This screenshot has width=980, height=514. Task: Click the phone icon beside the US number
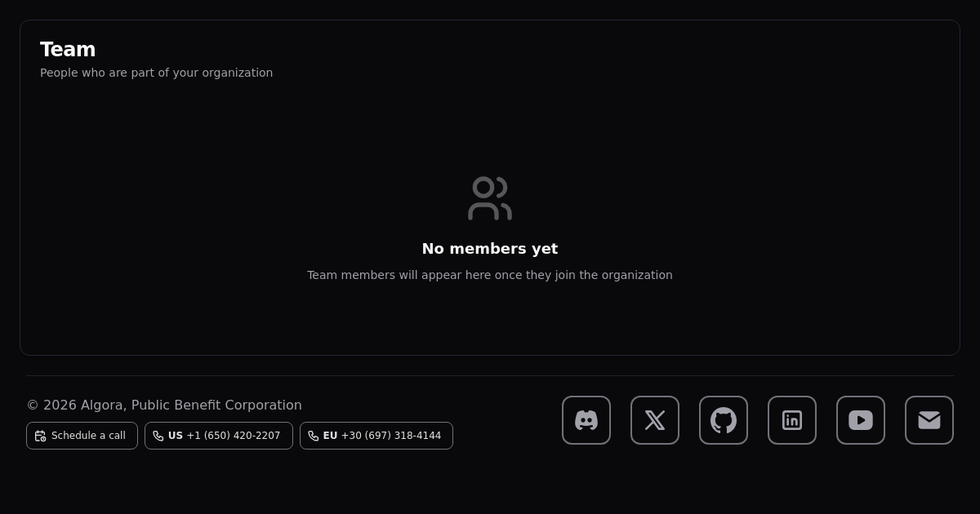(158, 436)
